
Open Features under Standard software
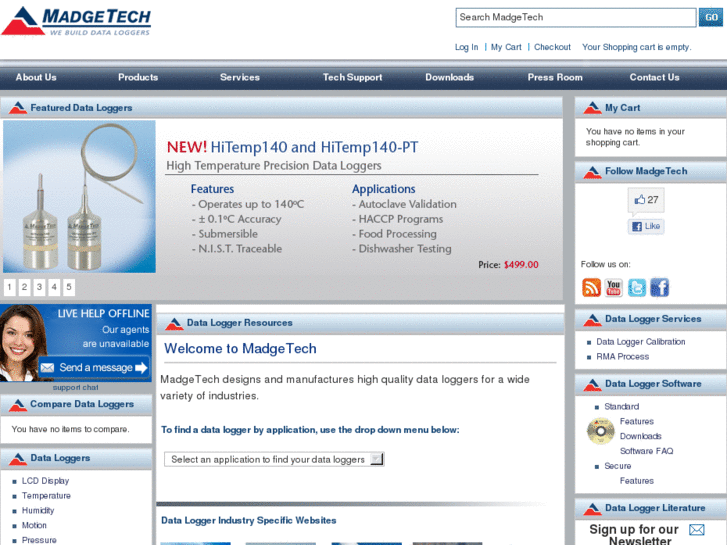637,422
